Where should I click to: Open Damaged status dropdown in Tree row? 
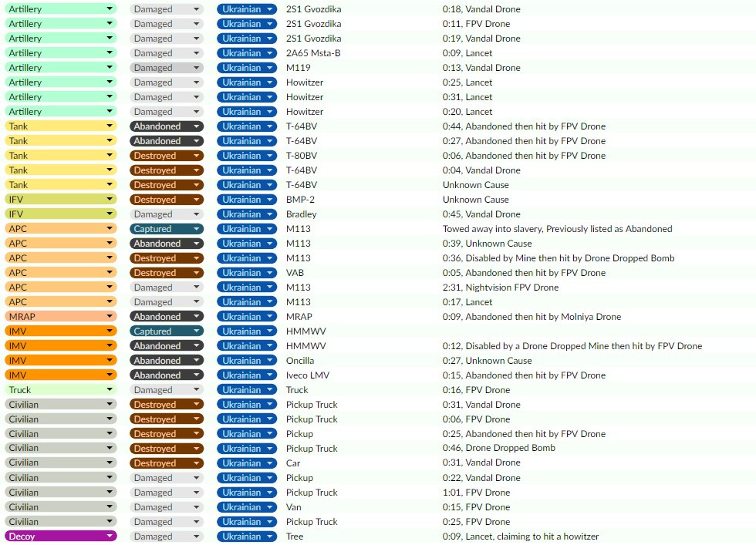[x=167, y=537]
